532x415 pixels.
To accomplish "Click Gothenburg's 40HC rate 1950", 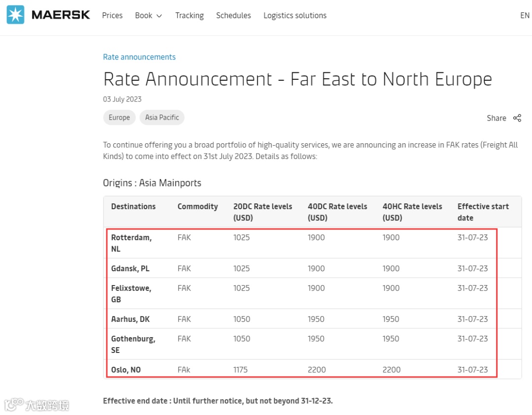I will click(391, 339).
